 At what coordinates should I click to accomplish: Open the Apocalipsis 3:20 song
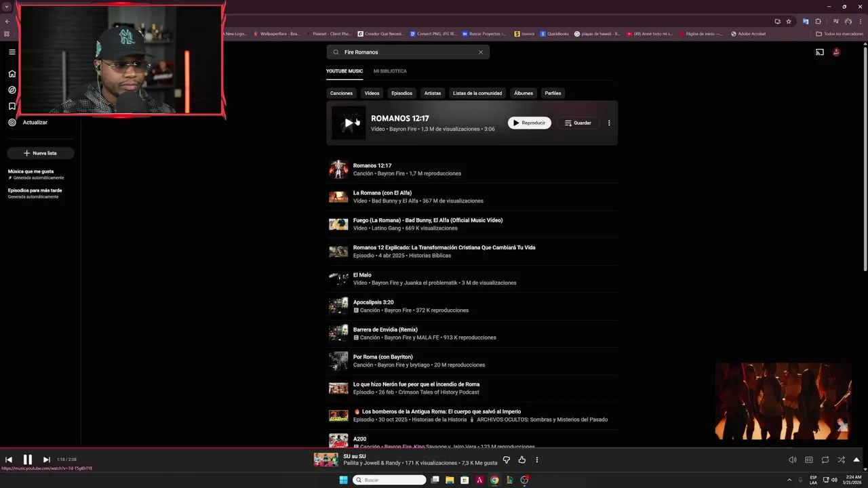pos(472,306)
